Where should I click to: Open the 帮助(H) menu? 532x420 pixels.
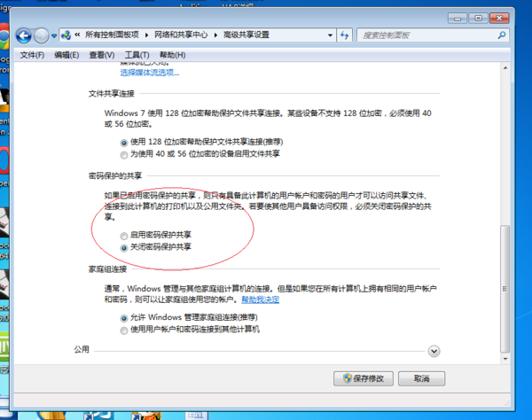172,55
